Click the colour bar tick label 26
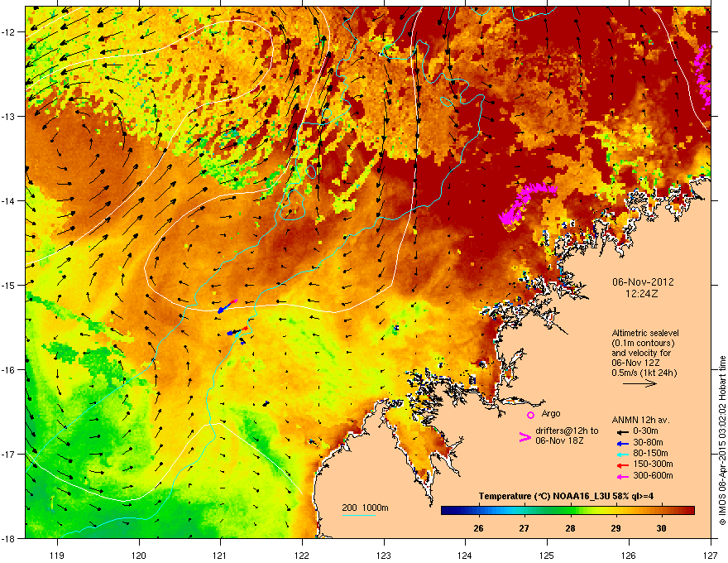This screenshot has height=563, width=728. click(x=478, y=528)
